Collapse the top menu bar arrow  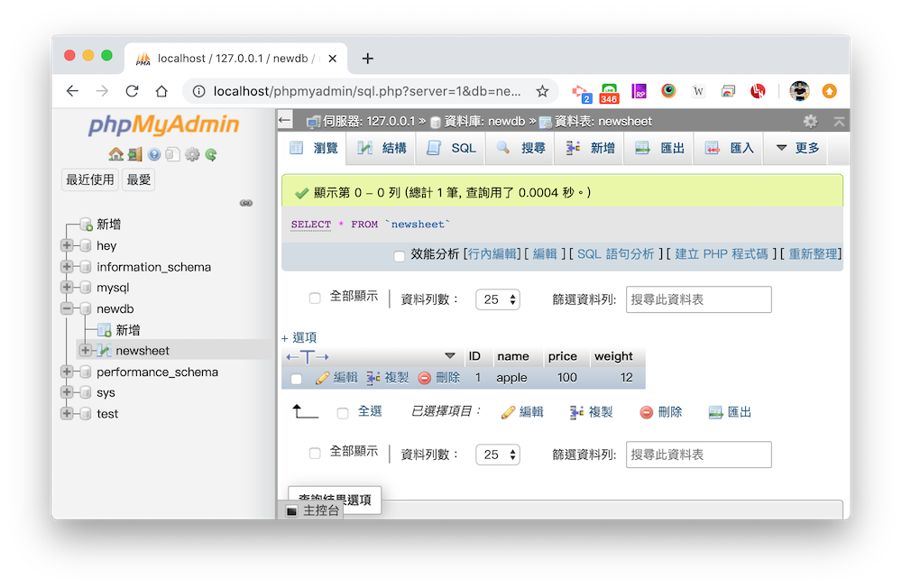point(839,122)
